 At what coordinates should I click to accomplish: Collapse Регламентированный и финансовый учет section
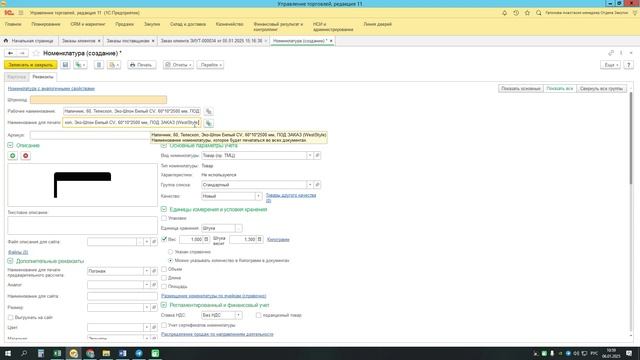coord(164,305)
